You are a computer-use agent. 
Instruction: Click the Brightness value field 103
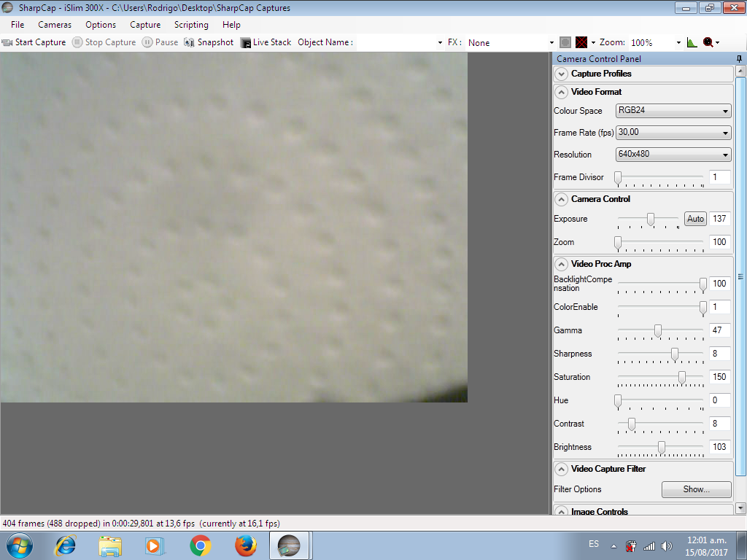(x=719, y=447)
